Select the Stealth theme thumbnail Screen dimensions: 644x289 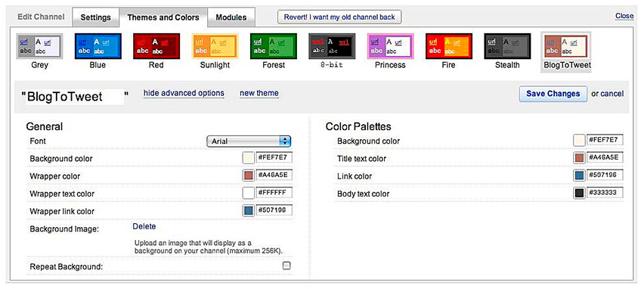[507, 46]
